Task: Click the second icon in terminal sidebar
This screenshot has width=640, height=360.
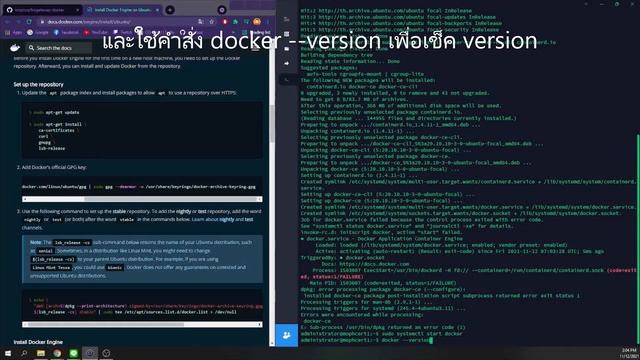Action: (x=287, y=34)
